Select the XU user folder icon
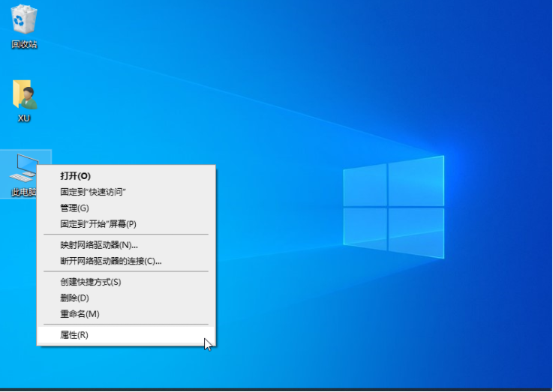Viewport: 553px width, 392px height. coord(24,95)
